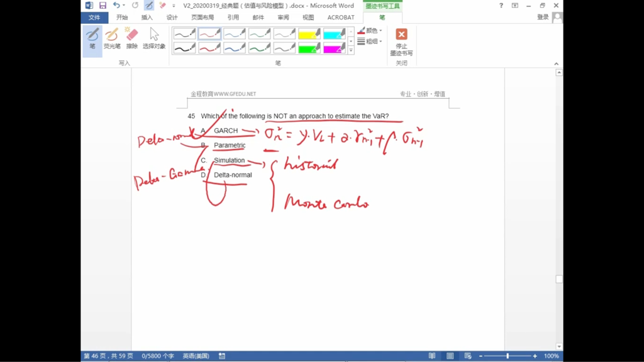
Task: Select the Highlighter (荧光笔) tool
Action: [112, 38]
